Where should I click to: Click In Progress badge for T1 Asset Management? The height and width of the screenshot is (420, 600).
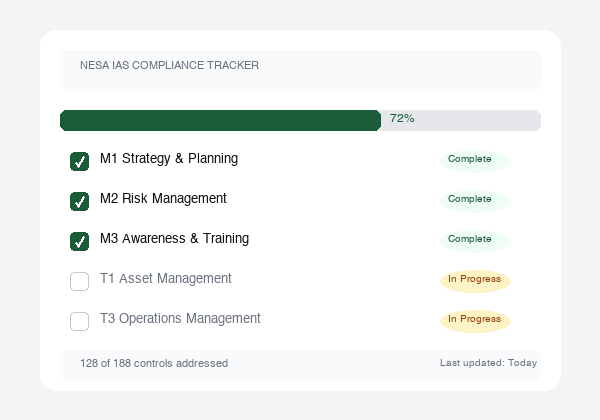pyautogui.click(x=475, y=281)
